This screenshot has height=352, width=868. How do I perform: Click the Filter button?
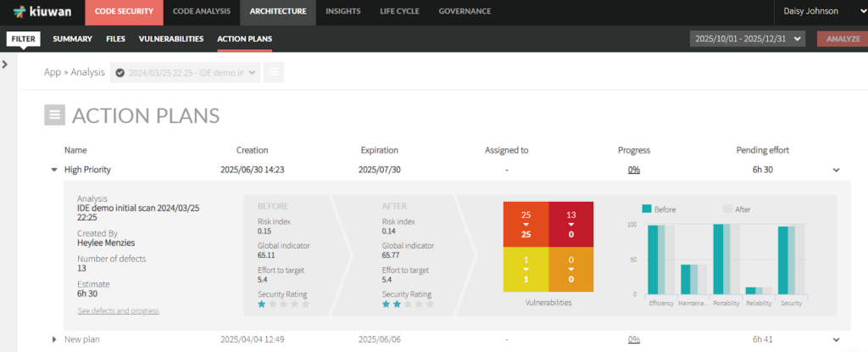tap(23, 39)
